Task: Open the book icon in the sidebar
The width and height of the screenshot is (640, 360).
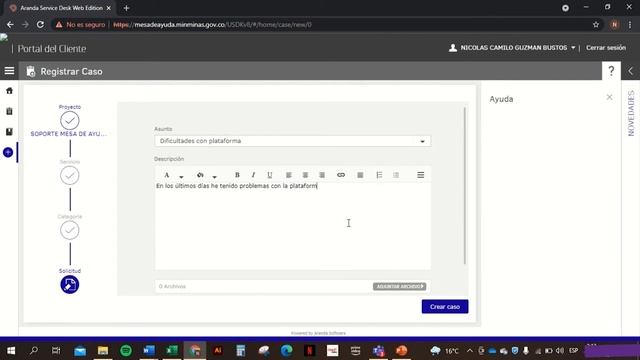Action: click(9, 131)
